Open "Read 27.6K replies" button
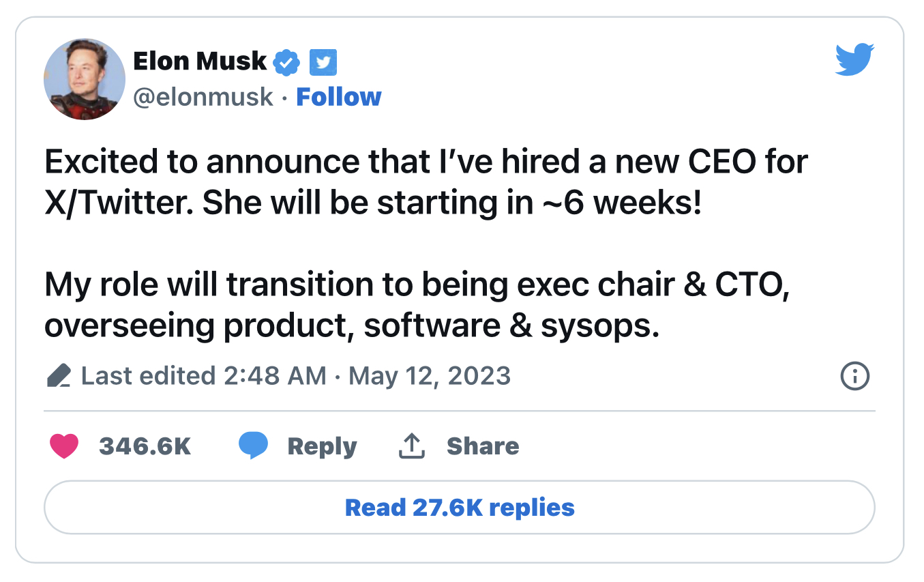The image size is (924, 582). [x=460, y=508]
